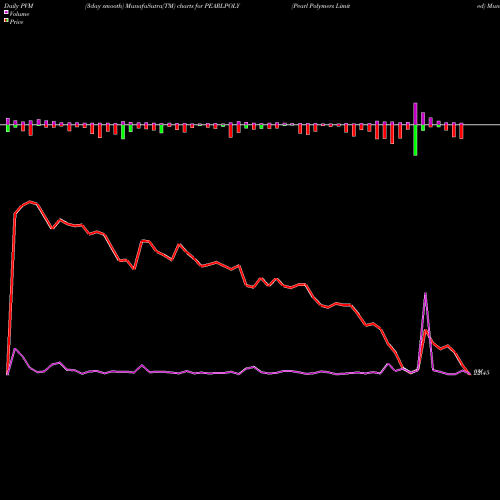Click the 'Pearl Polymers Limit' title text
The height and width of the screenshot is (500, 500).
321,6
